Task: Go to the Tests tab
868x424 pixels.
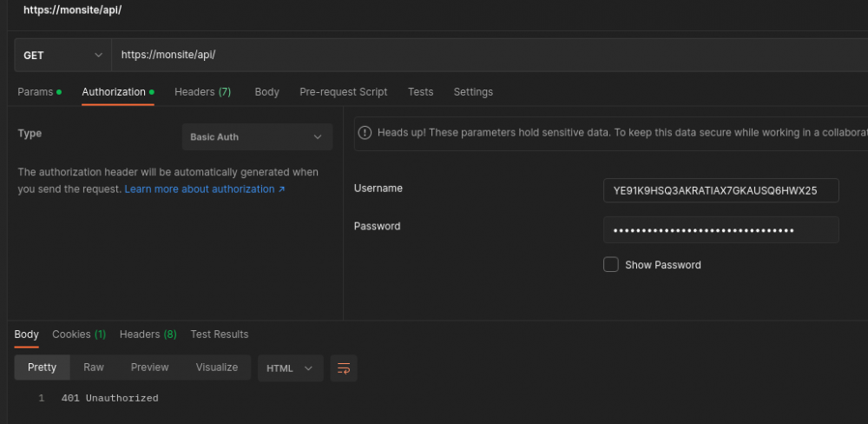Action: tap(420, 92)
